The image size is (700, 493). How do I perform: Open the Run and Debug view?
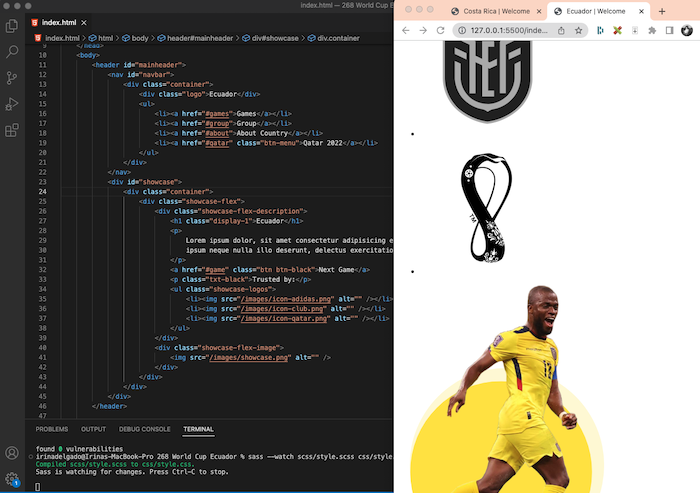(x=12, y=104)
